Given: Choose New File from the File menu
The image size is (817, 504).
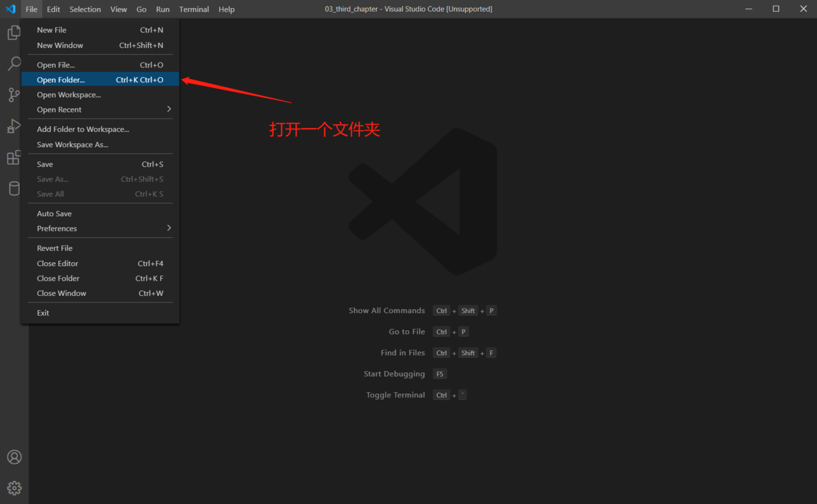Looking at the screenshot, I should tap(52, 30).
